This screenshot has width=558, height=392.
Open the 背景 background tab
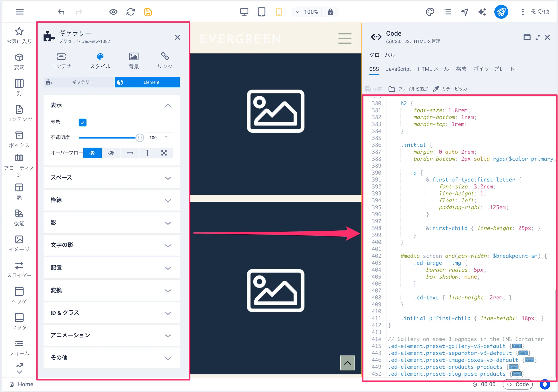134,61
